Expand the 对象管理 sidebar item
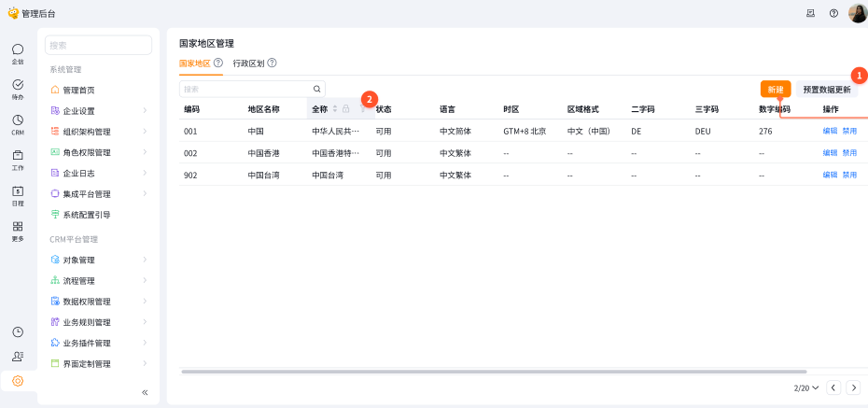 tap(98, 260)
